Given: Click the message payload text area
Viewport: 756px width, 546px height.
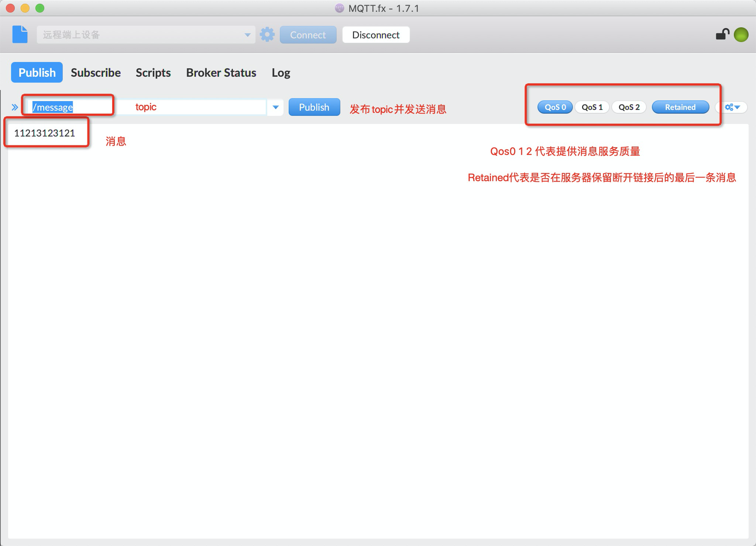Looking at the screenshot, I should (x=369, y=295).
